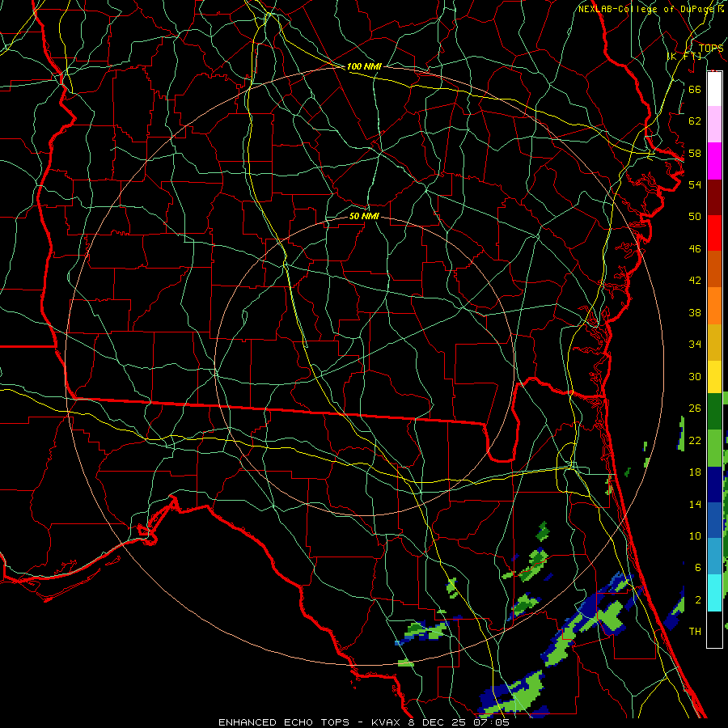
Task: Click the light blue legend swatch
Action: point(714,557)
